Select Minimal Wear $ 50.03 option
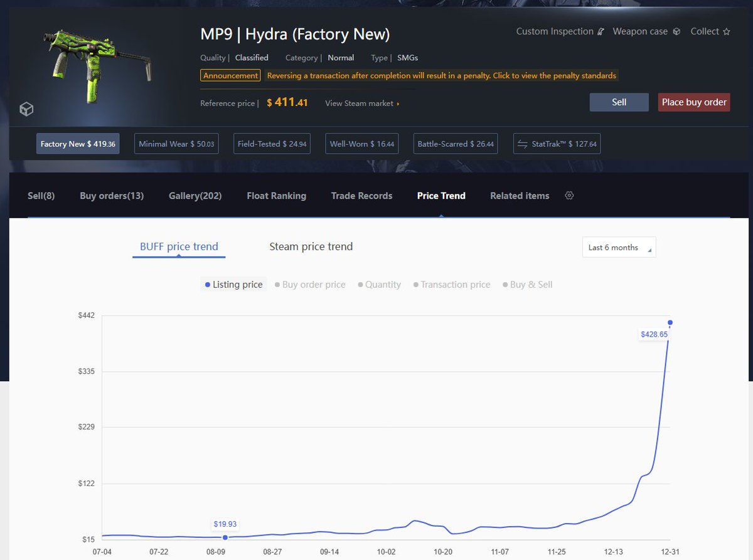 click(176, 144)
